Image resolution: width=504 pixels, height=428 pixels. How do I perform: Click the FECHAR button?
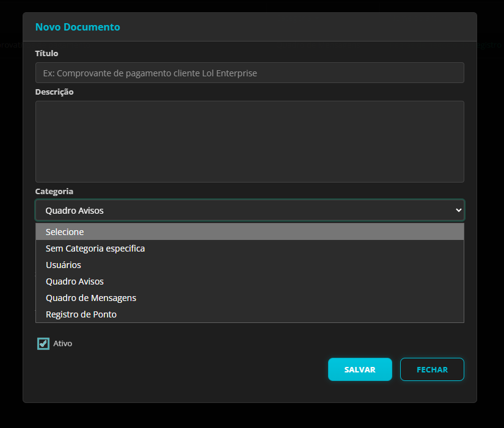point(432,369)
